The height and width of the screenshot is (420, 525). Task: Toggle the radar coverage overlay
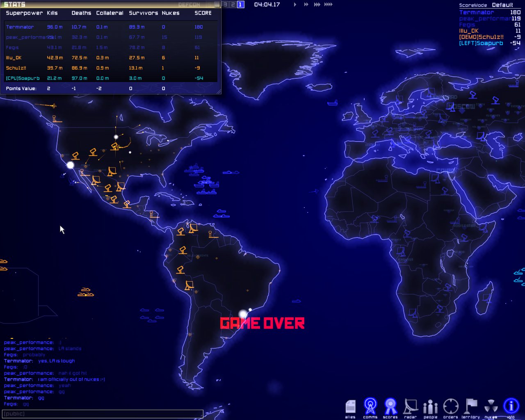[411, 407]
